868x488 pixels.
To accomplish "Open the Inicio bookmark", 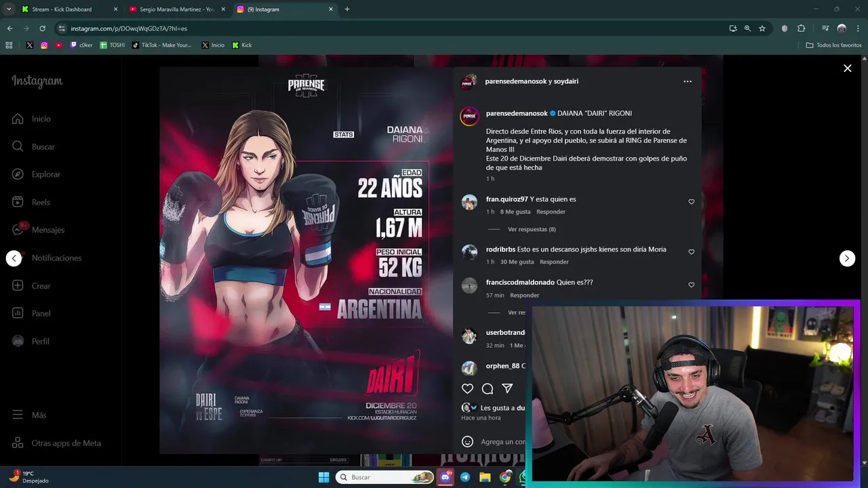I will click(x=213, y=45).
